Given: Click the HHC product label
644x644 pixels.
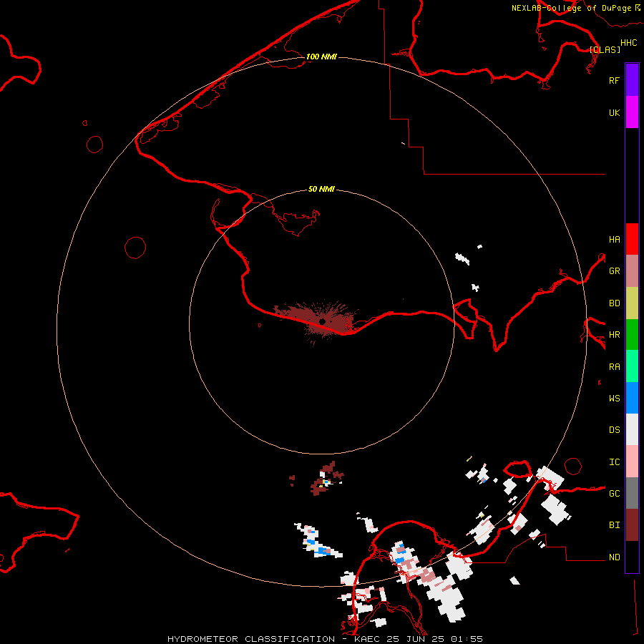Looking at the screenshot, I should (x=628, y=43).
